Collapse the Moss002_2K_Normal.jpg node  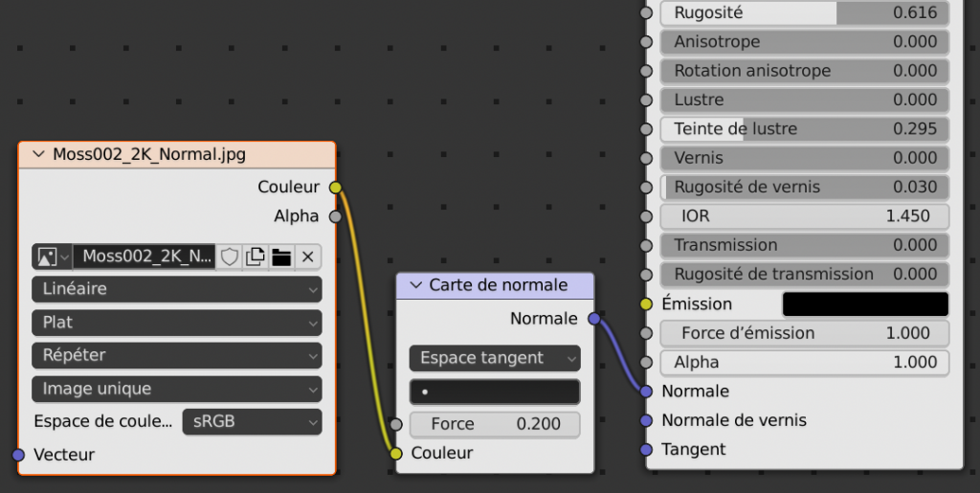click(39, 154)
